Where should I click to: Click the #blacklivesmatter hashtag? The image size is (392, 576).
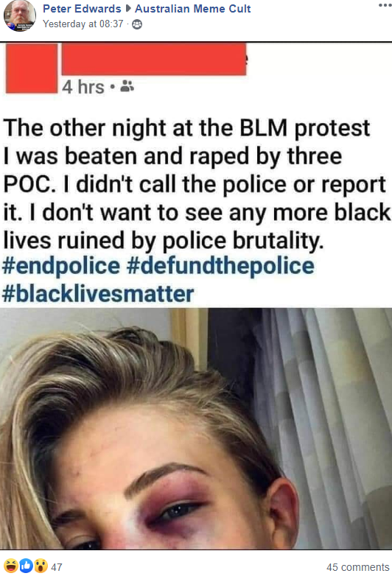tap(98, 294)
